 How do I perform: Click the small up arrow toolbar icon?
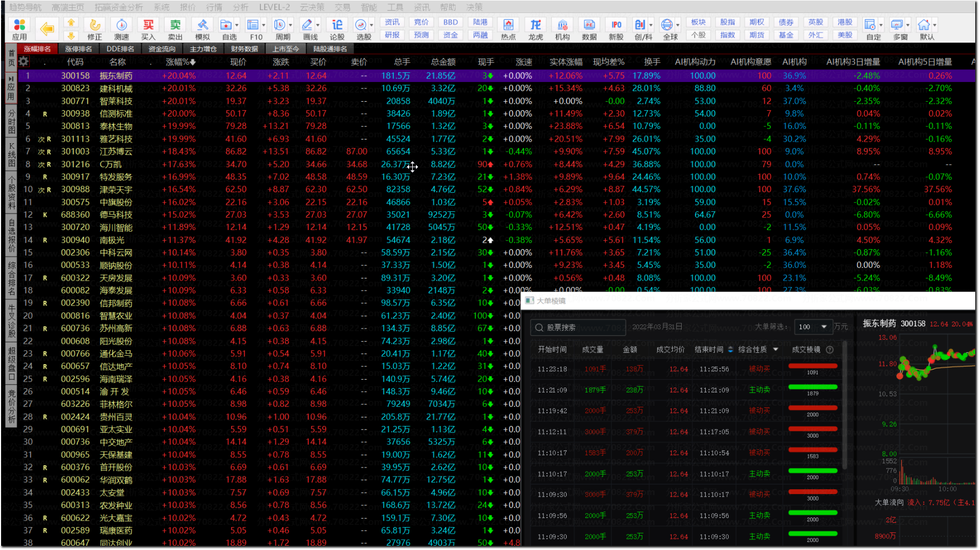coord(71,22)
